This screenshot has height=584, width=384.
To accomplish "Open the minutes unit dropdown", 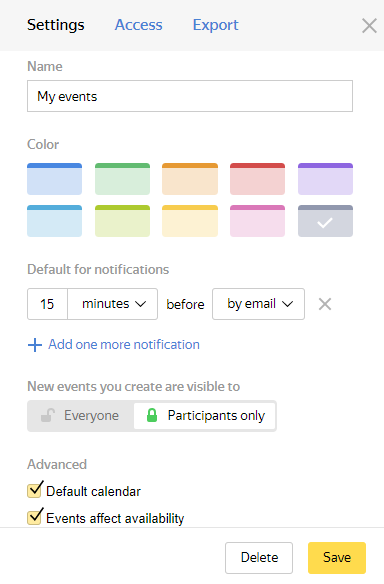I will pos(112,304).
